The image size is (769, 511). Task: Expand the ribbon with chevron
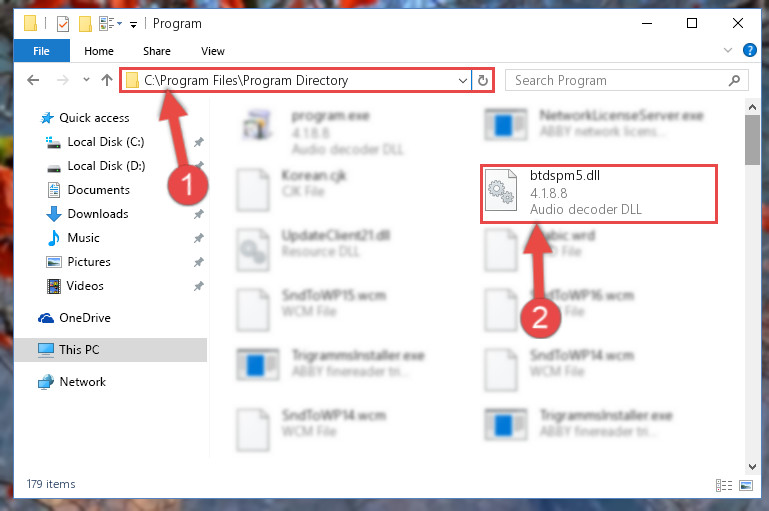tap(728, 50)
